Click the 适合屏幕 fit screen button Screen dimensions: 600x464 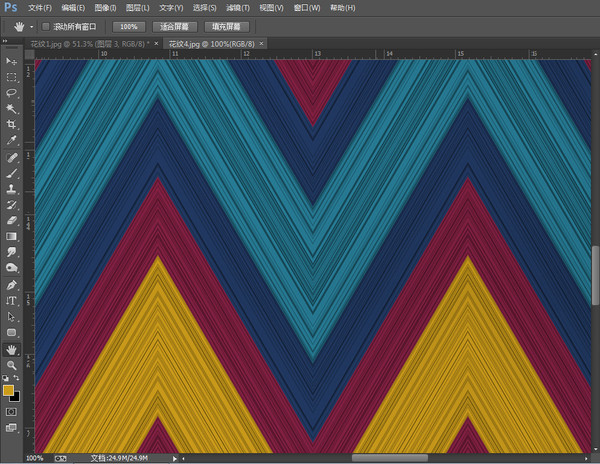point(174,27)
